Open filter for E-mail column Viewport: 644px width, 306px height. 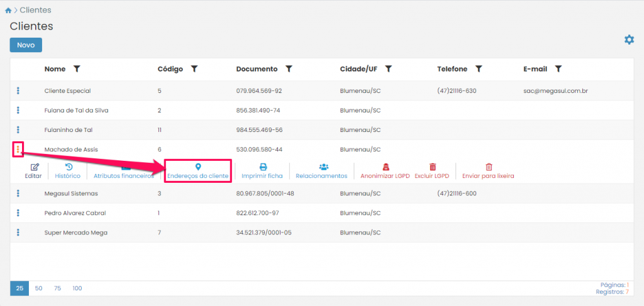tap(558, 68)
